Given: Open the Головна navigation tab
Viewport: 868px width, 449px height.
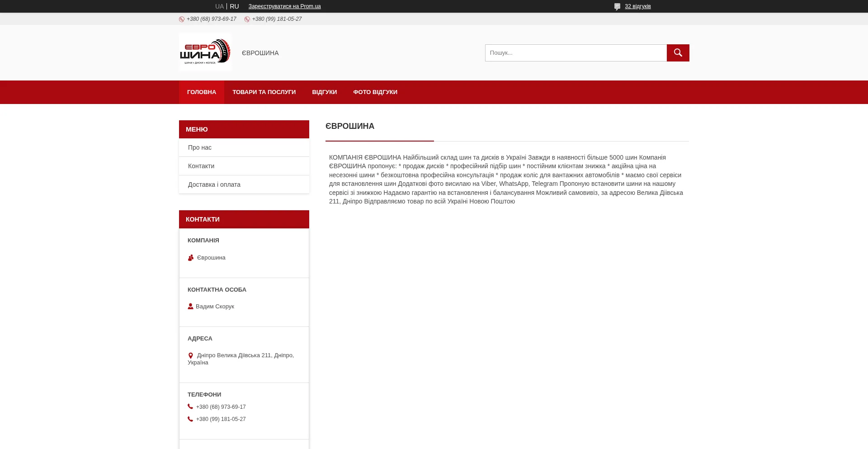Looking at the screenshot, I should 202,92.
